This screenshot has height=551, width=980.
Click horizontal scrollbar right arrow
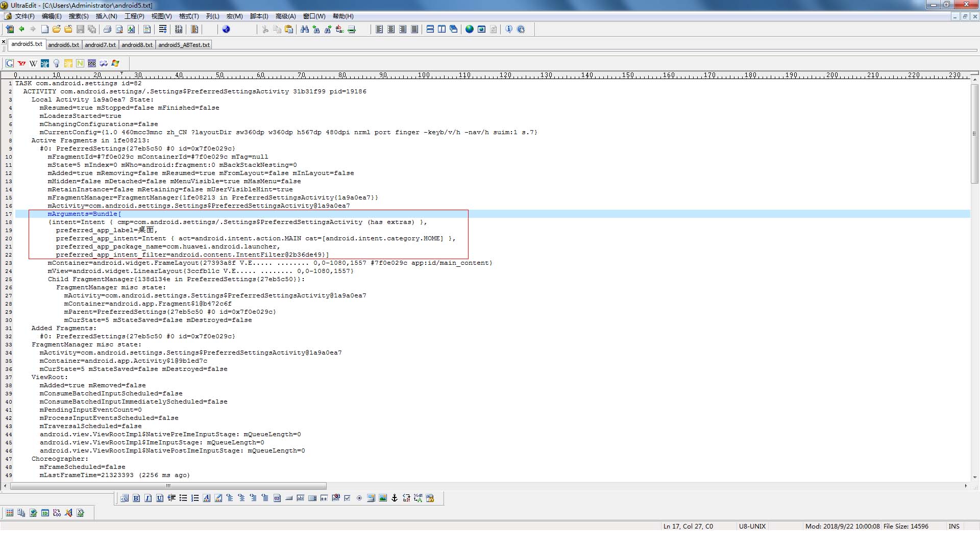point(966,486)
